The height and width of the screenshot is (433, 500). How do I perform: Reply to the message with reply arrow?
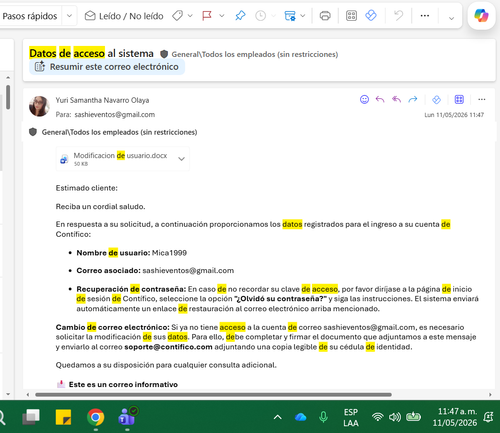click(380, 99)
